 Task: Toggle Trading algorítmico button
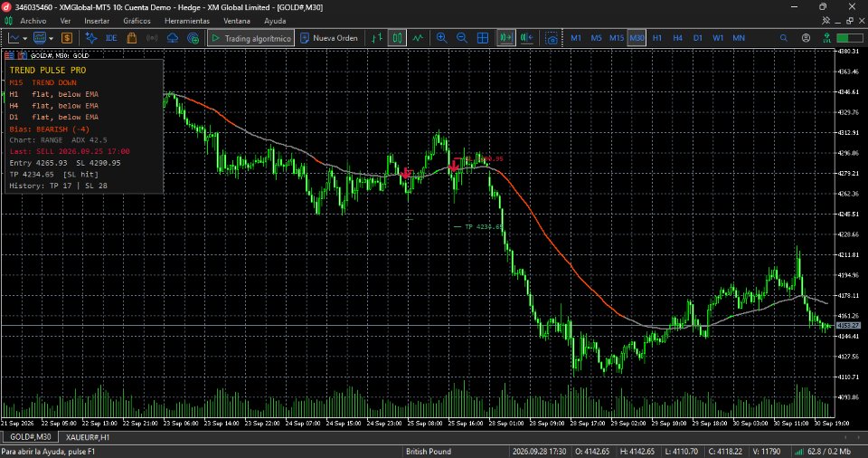(x=250, y=38)
